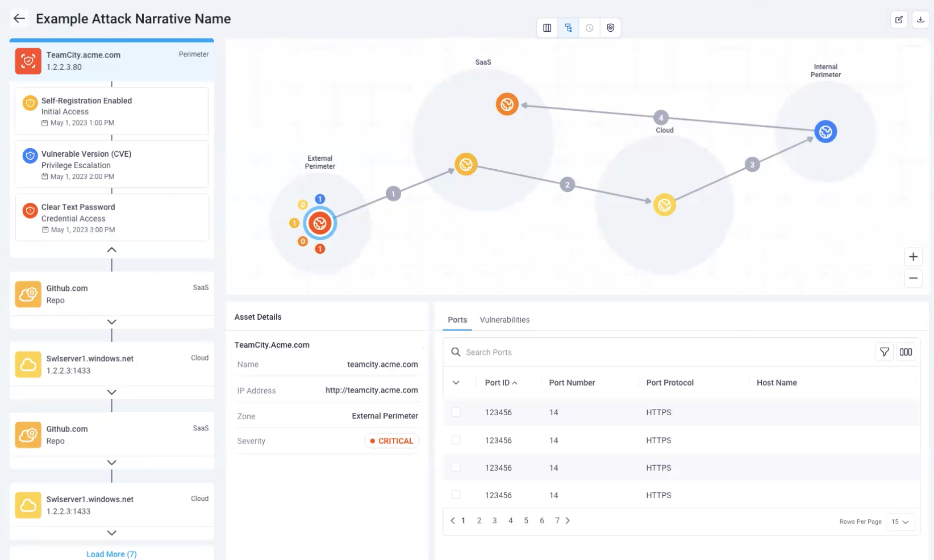Select the orange SaaS node
The width and height of the screenshot is (934, 560).
pos(507,104)
